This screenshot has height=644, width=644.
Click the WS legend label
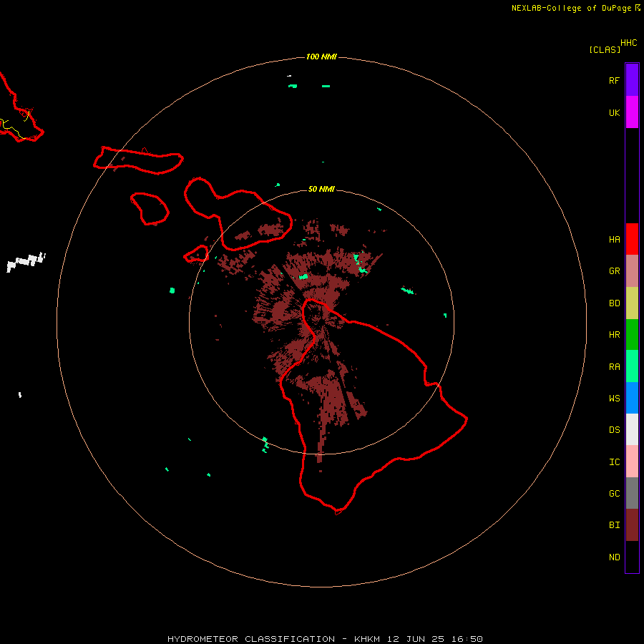click(x=614, y=399)
